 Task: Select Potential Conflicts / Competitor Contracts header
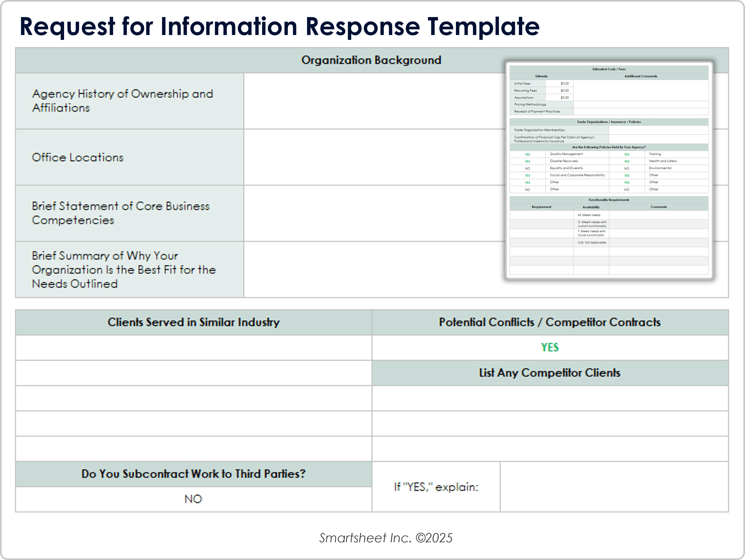pos(550,322)
